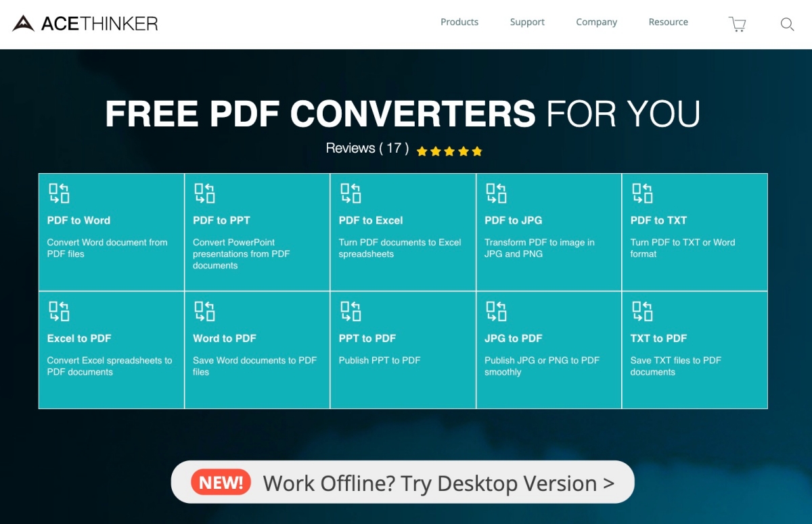Open the PDF to TXT title link

point(658,220)
